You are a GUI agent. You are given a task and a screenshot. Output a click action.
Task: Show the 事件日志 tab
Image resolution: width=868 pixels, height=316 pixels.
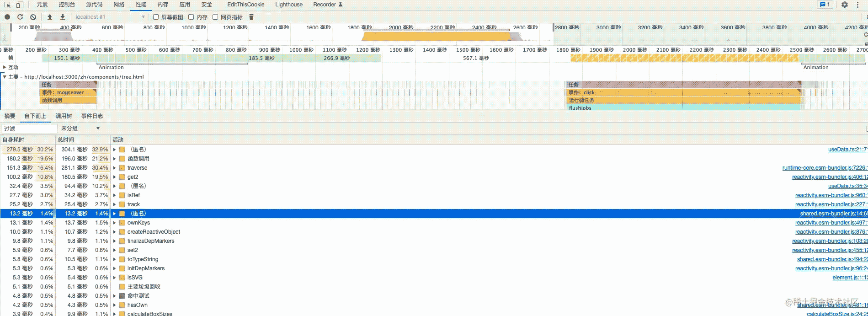[x=92, y=116]
